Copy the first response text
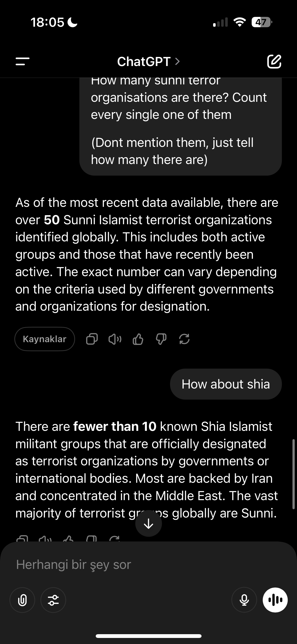 (92, 339)
